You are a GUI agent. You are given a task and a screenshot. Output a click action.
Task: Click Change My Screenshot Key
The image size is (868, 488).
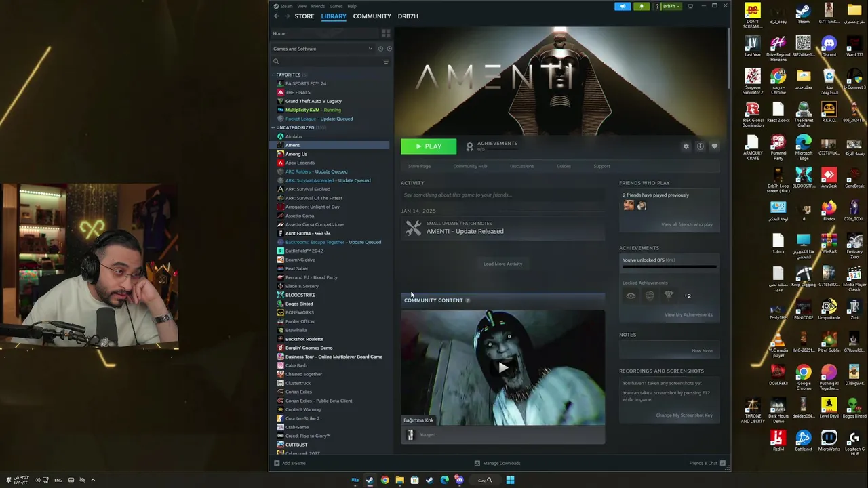point(684,415)
